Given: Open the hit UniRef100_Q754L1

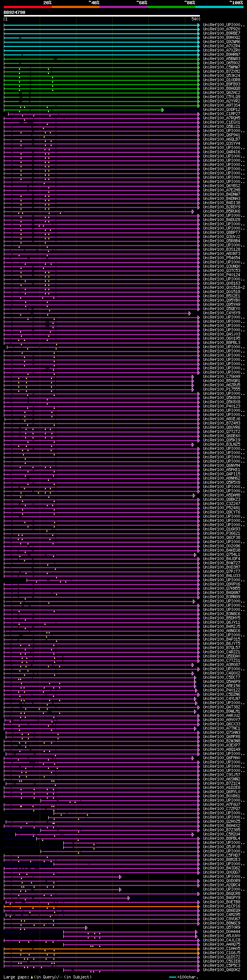Looking at the screenshot, I should coord(222,555).
